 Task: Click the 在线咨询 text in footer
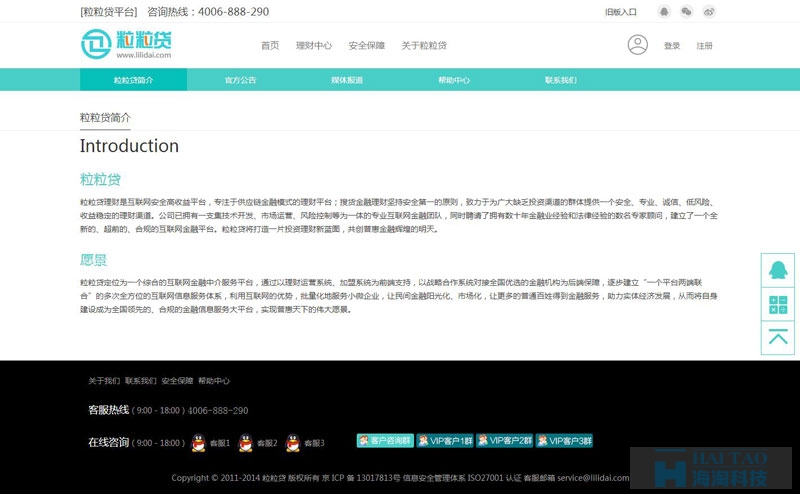click(109, 442)
